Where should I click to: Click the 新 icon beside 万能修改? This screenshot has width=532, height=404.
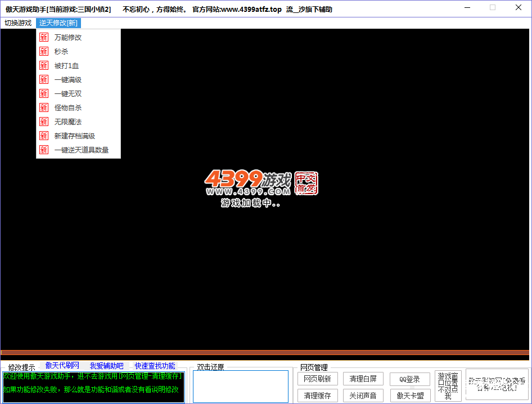tap(44, 37)
